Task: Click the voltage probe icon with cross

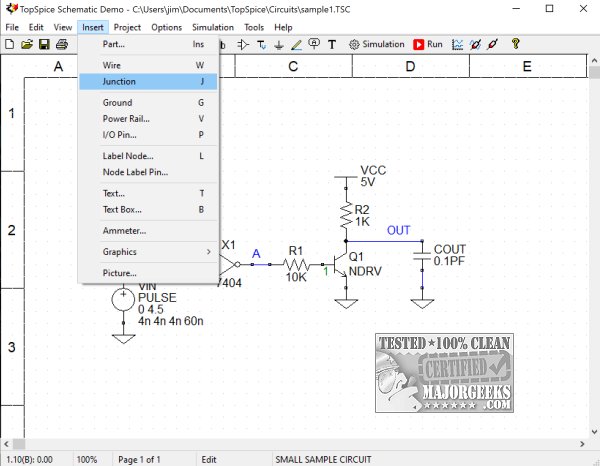Action: tap(476, 44)
